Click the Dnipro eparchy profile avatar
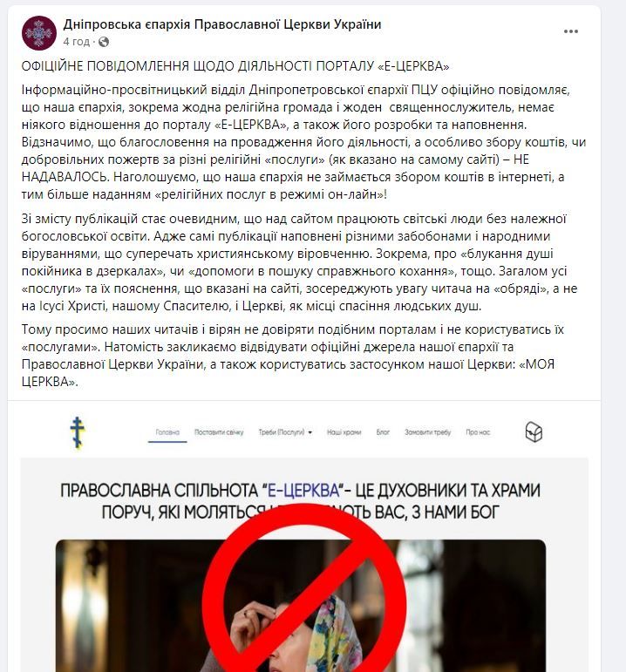The image size is (626, 672). pyautogui.click(x=39, y=33)
